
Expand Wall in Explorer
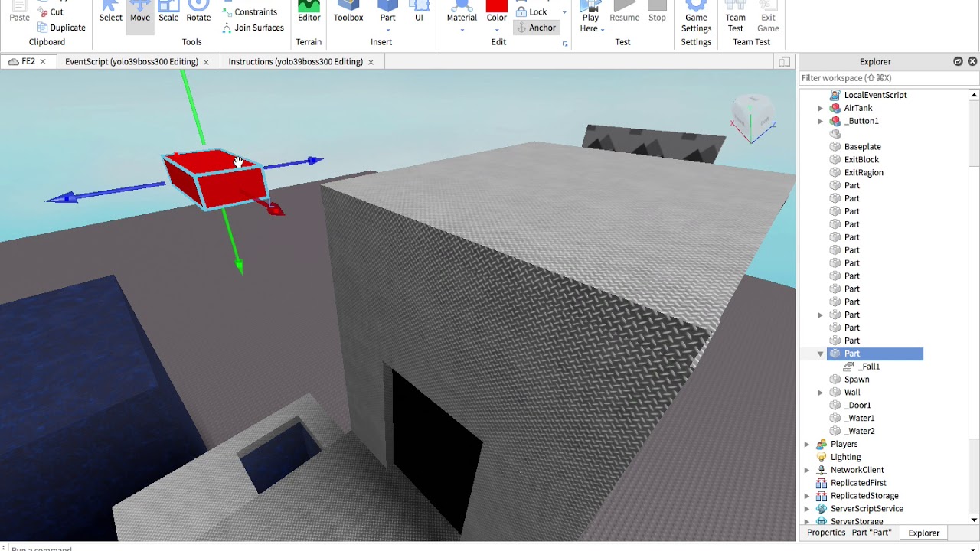coord(820,393)
